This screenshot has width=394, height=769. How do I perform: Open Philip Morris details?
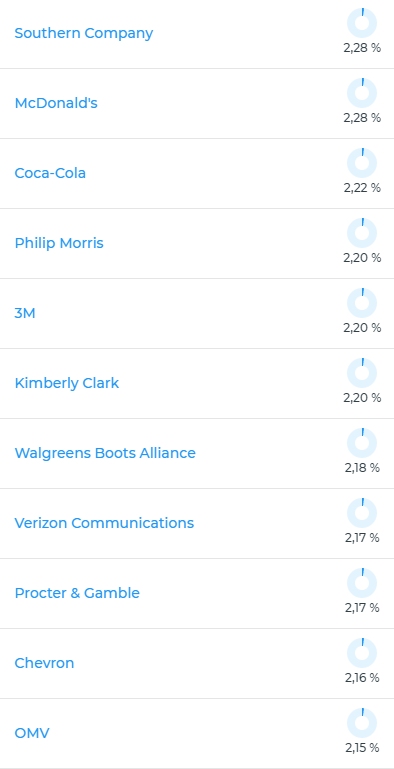pos(59,243)
